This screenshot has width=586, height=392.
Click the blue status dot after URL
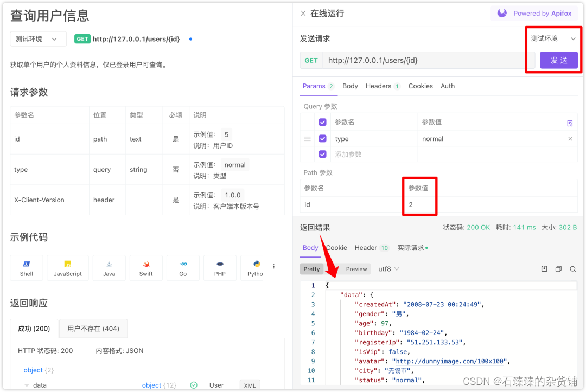coord(190,39)
